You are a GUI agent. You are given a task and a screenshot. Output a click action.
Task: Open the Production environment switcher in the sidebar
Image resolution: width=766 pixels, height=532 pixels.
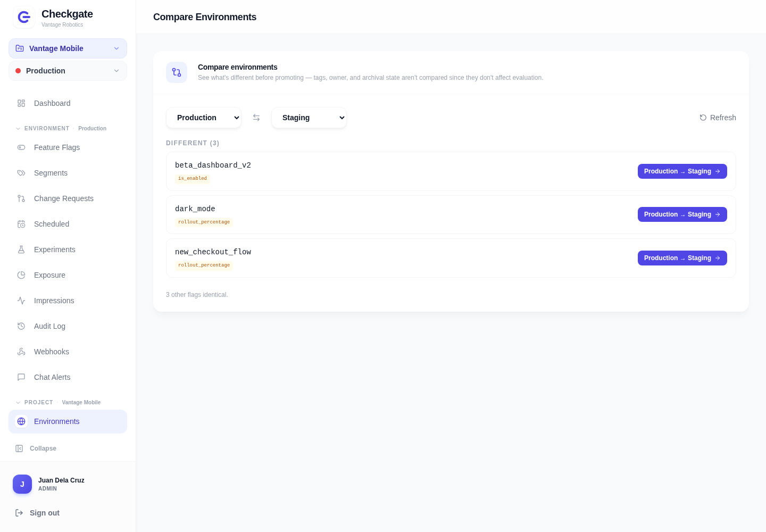tap(68, 71)
